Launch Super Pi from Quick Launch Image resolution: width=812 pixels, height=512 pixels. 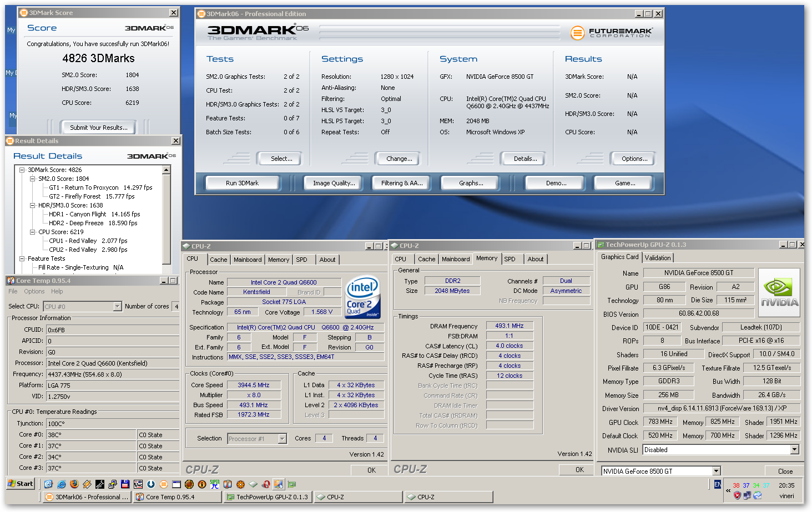point(215,484)
